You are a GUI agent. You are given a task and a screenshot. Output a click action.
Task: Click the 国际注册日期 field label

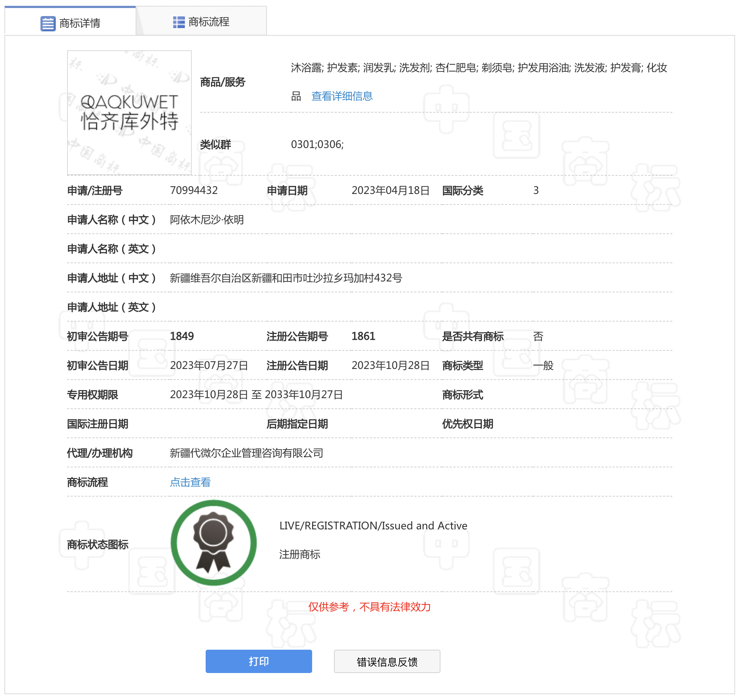(x=97, y=424)
